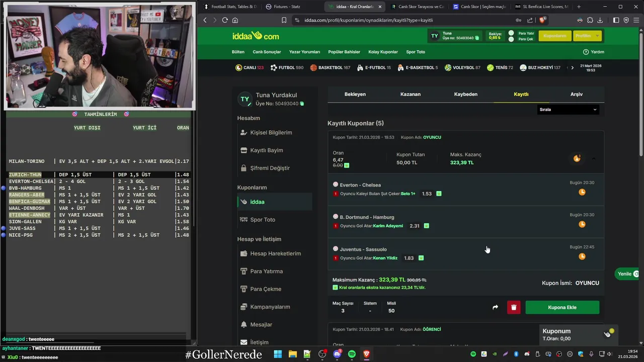Click the orange coupon badge icon at top of OYUNCU coupon
The height and width of the screenshot is (362, 644).
[x=577, y=158]
